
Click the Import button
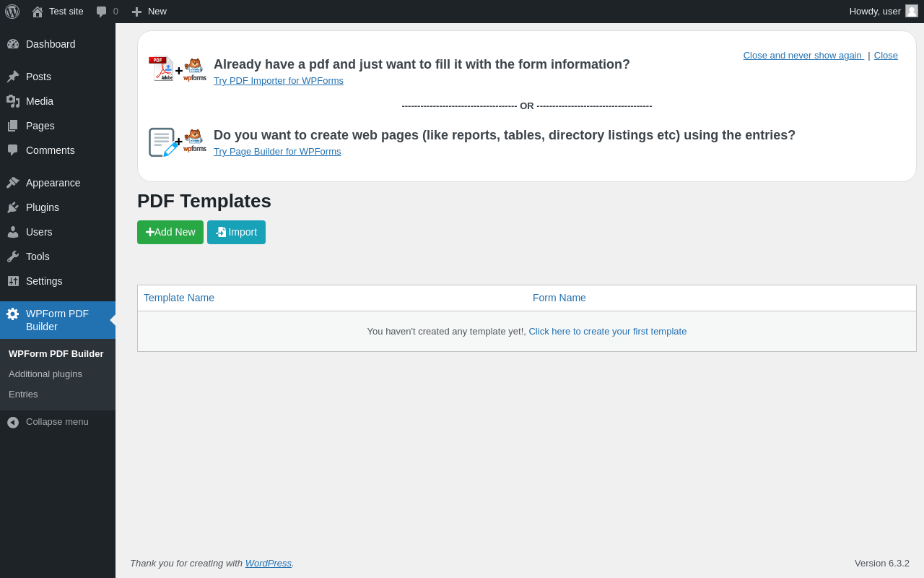coord(236,232)
